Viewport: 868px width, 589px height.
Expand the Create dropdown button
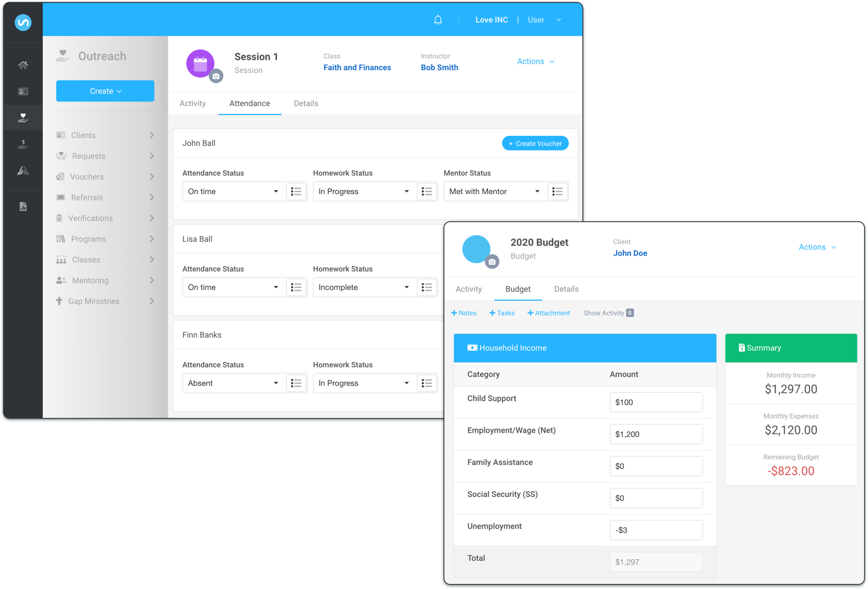point(105,91)
